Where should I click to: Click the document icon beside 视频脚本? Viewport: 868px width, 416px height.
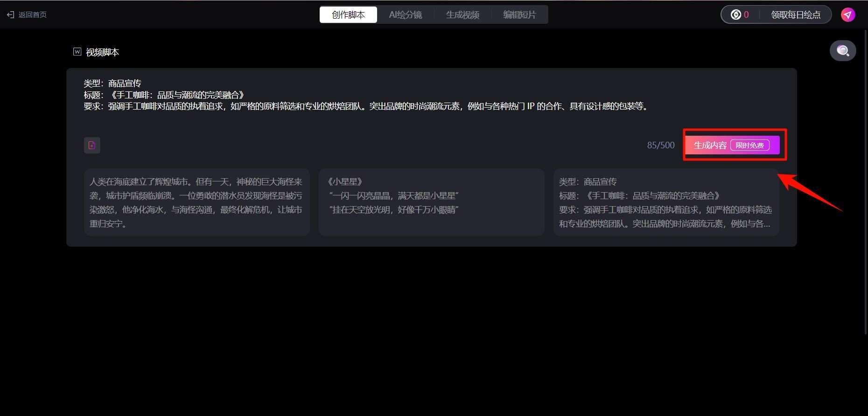[77, 52]
